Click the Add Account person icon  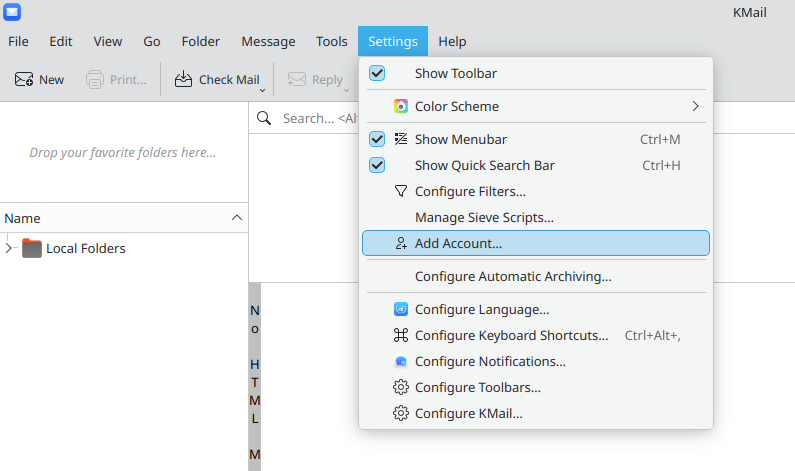[x=401, y=243]
